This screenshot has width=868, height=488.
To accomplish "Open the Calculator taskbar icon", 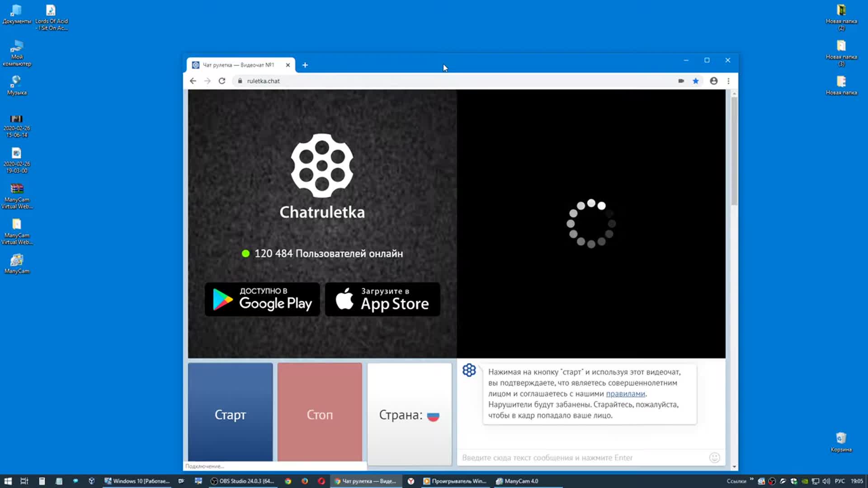I will 42,481.
